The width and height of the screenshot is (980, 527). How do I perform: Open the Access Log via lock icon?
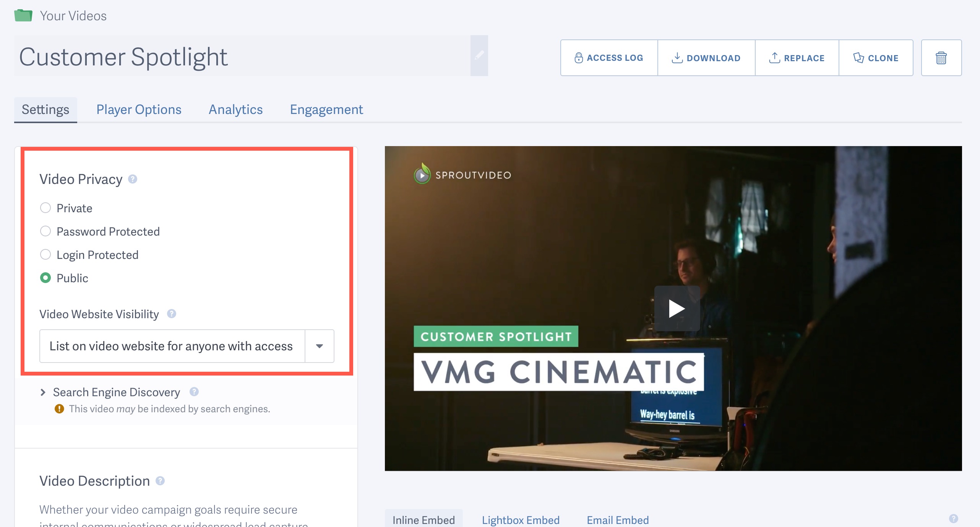[x=578, y=58]
